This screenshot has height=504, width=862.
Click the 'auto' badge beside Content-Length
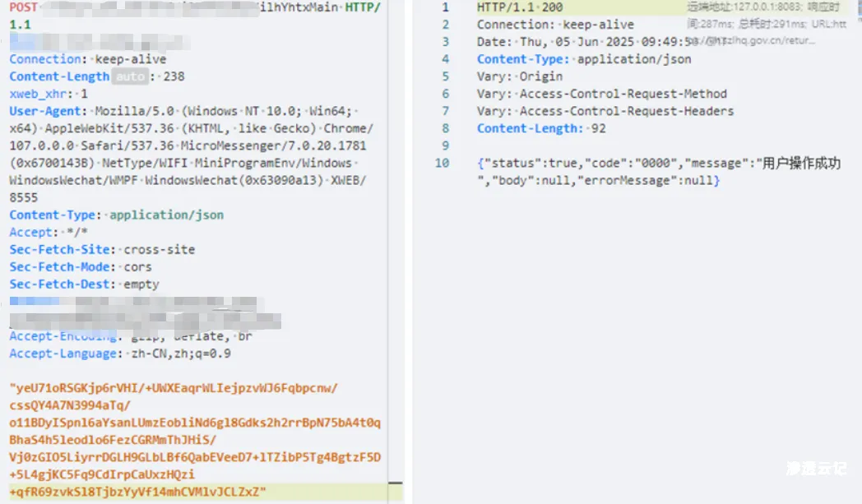coord(129,76)
